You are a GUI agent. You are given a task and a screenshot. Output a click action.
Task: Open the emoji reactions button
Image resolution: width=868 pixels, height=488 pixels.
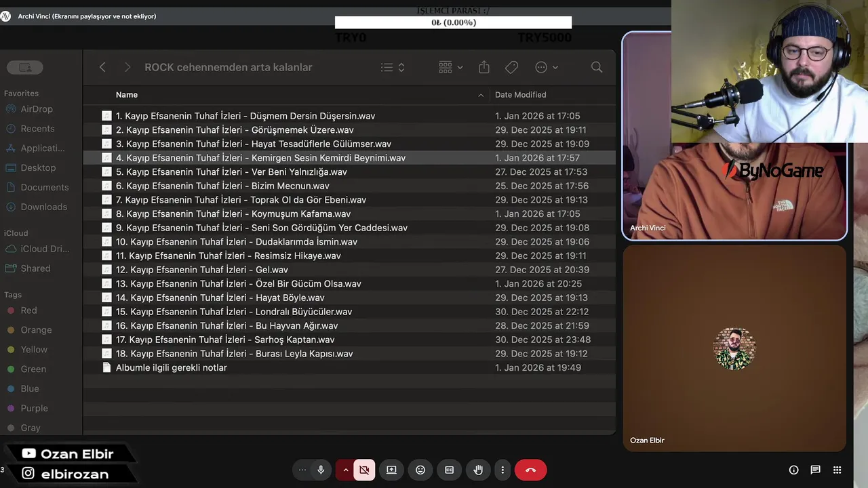[420, 470]
